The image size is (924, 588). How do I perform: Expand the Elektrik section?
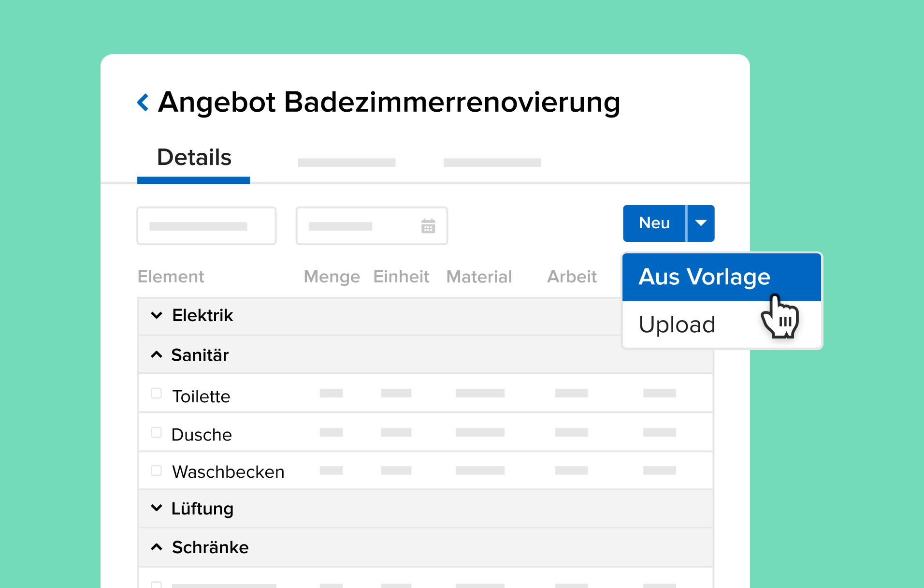click(157, 315)
